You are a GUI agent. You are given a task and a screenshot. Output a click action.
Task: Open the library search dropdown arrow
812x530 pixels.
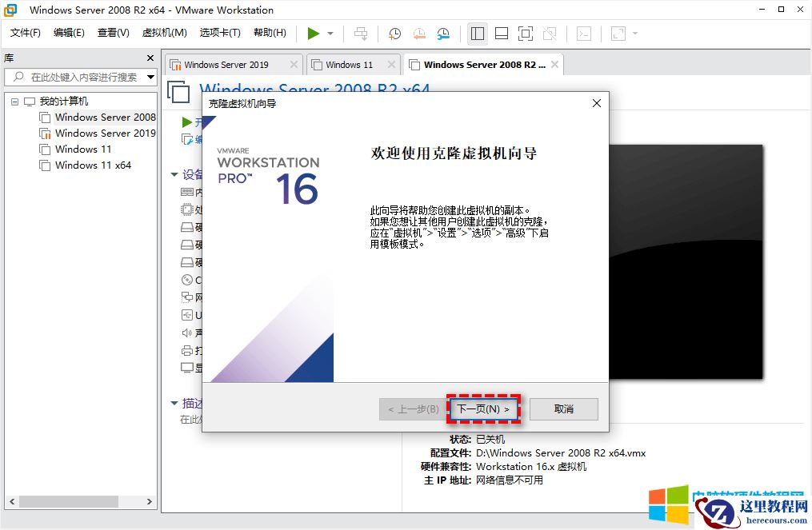click(150, 77)
